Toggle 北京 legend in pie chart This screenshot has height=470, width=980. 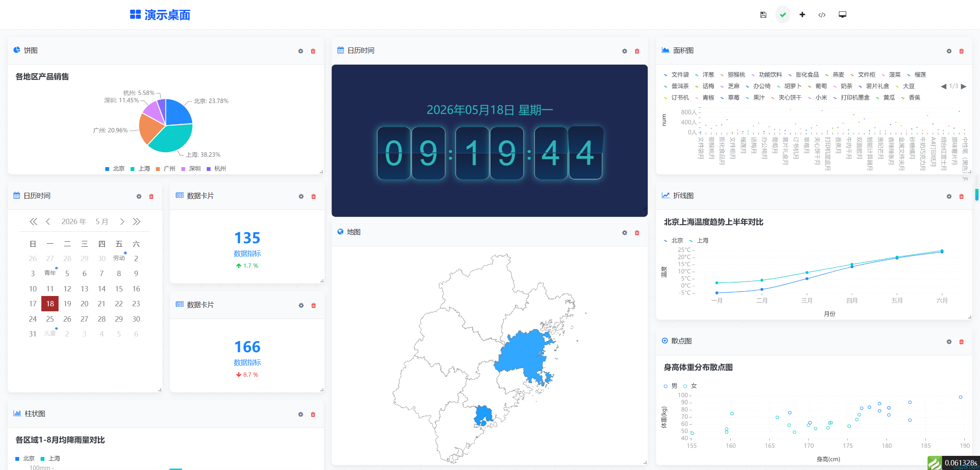115,169
